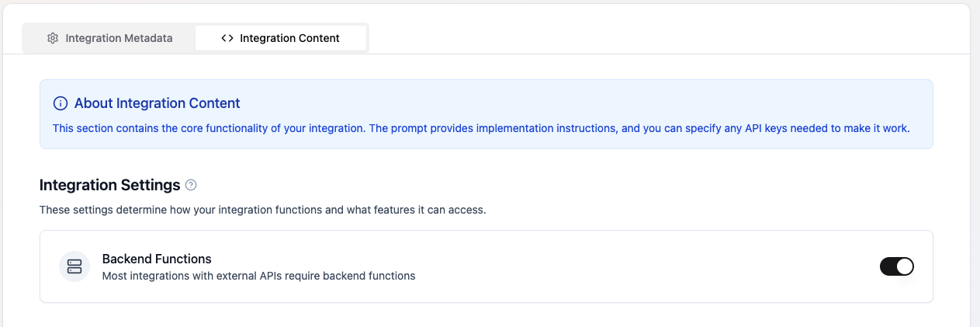Click the Integration Settings help icon
Image resolution: width=980 pixels, height=327 pixels.
[x=191, y=186]
